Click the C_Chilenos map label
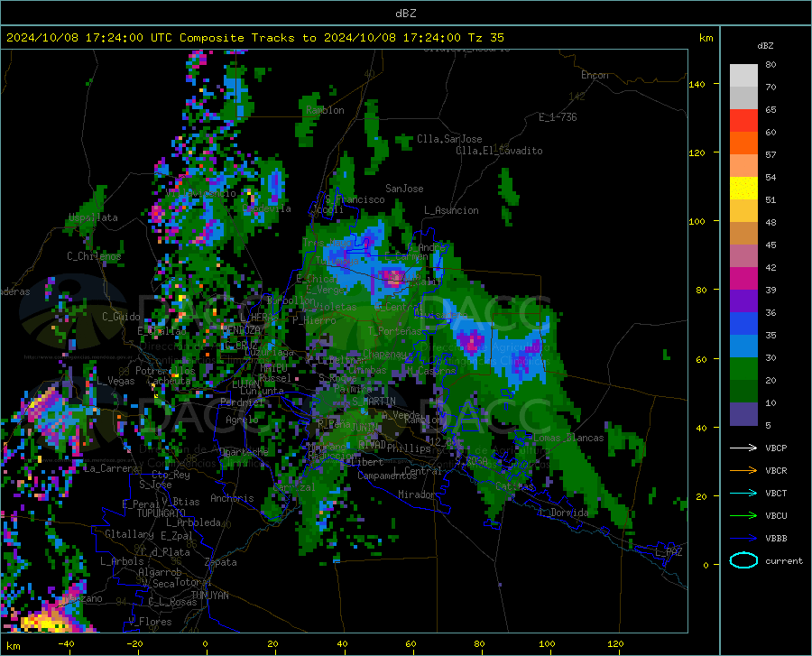Screen dimensions: 812x656 pyautogui.click(x=94, y=256)
